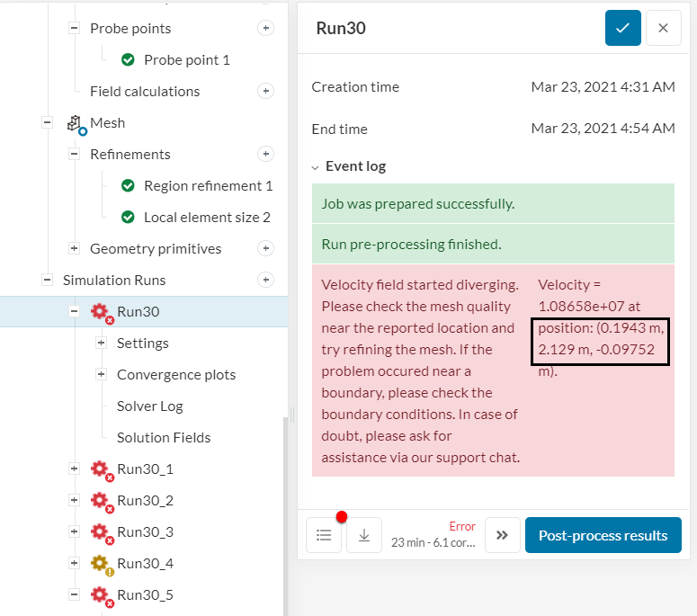Open Post-process results
The image size is (697, 616).
click(x=603, y=535)
